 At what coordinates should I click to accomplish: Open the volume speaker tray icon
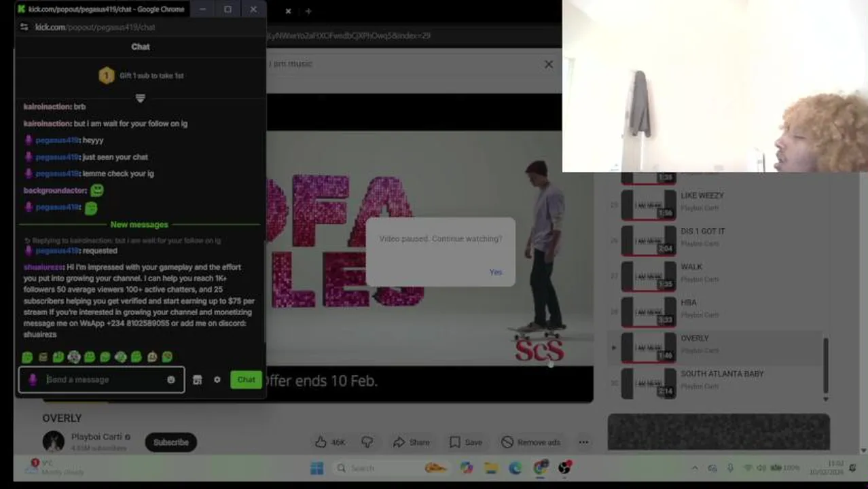tap(761, 468)
